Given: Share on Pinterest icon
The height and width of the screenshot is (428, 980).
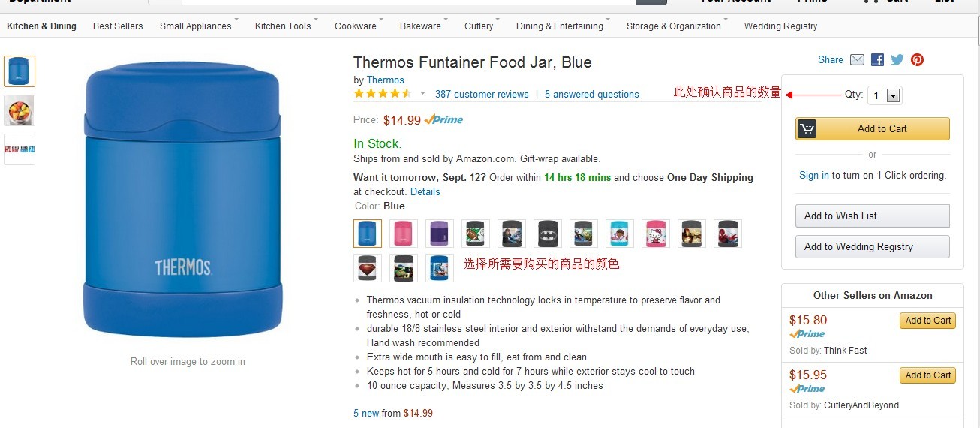Looking at the screenshot, I should pos(917,60).
